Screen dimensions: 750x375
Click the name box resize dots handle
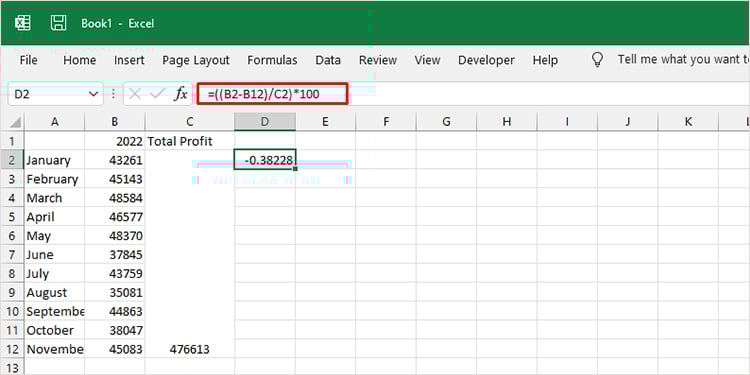point(113,94)
